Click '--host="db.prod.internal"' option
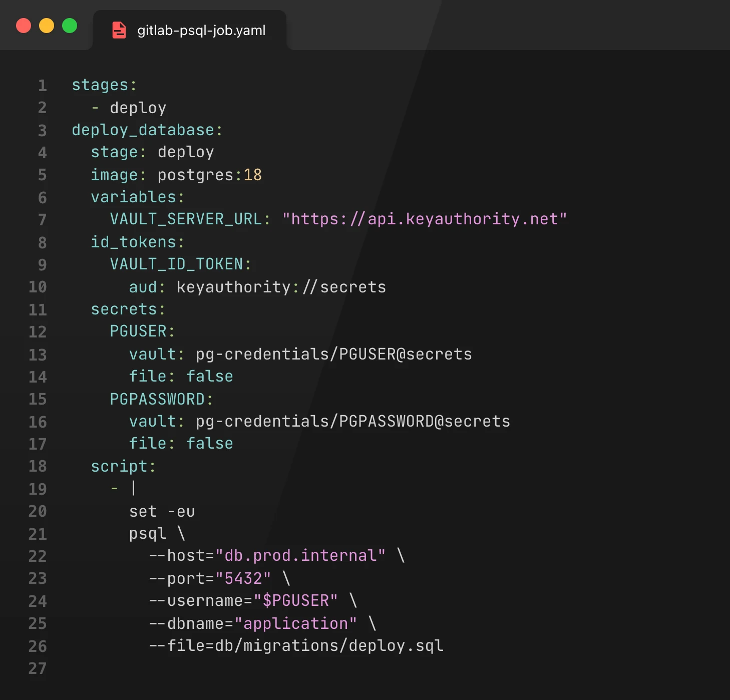Viewport: 730px width, 700px height. (x=267, y=555)
